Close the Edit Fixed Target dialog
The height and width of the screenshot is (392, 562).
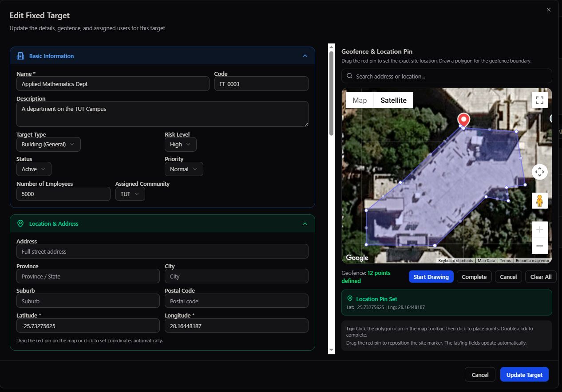click(549, 10)
